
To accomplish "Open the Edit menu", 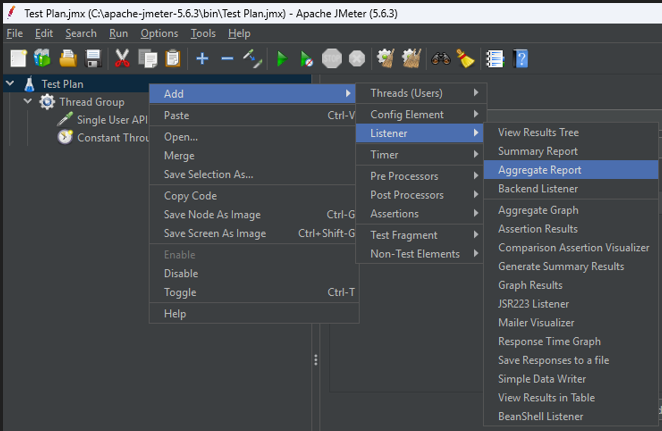I will click(x=44, y=33).
